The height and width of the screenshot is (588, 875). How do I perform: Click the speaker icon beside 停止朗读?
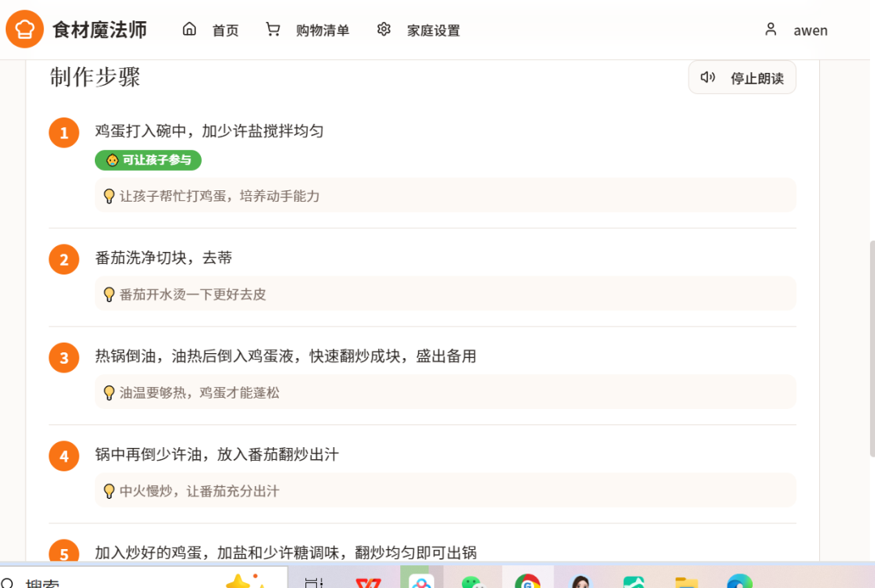click(x=708, y=77)
